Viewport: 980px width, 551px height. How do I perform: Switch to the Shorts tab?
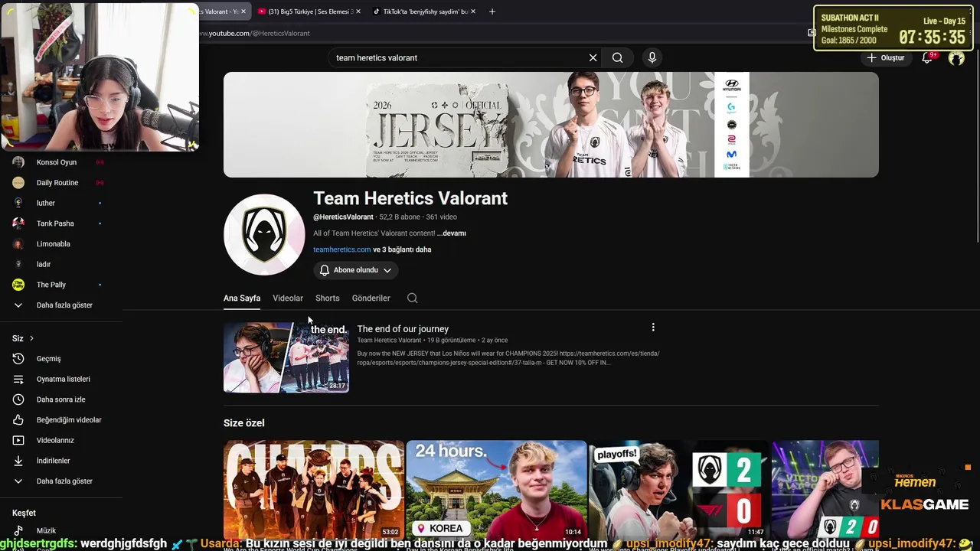coord(327,298)
